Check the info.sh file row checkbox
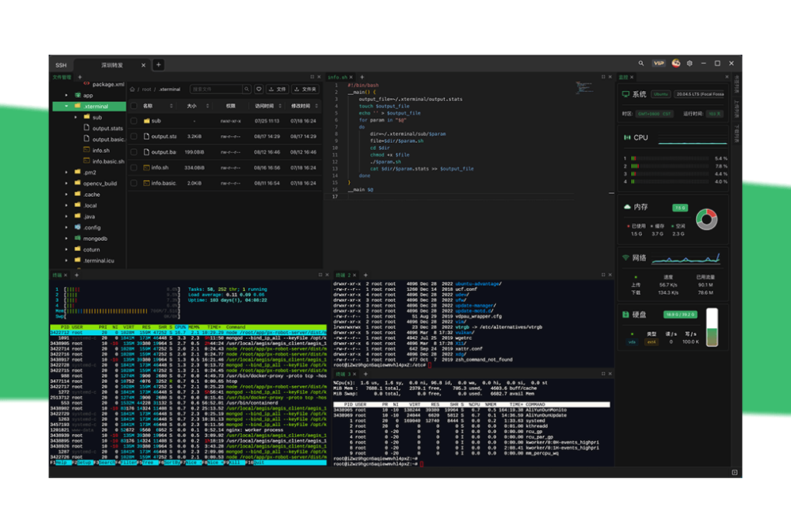 [134, 168]
